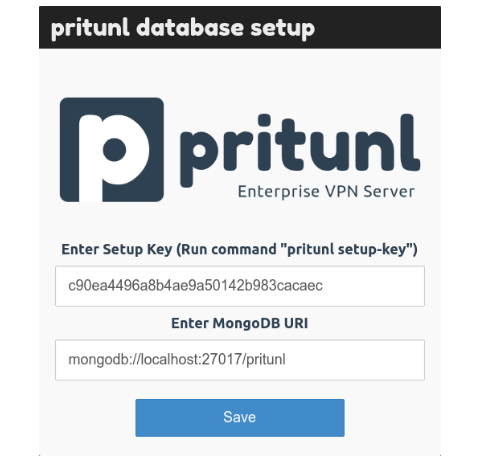Click the letter p of the pritunl wordmark
This screenshot has height=476, width=488.
click(x=199, y=159)
